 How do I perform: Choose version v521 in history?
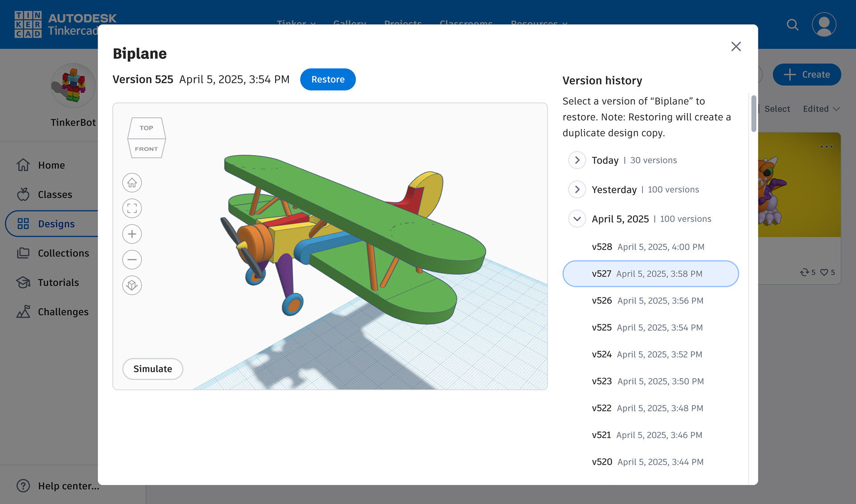[647, 435]
